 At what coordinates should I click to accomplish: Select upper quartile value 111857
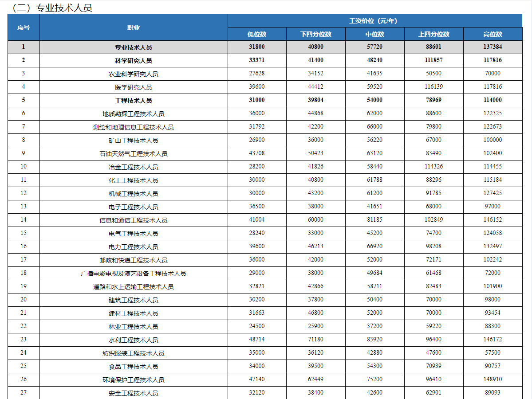433,60
